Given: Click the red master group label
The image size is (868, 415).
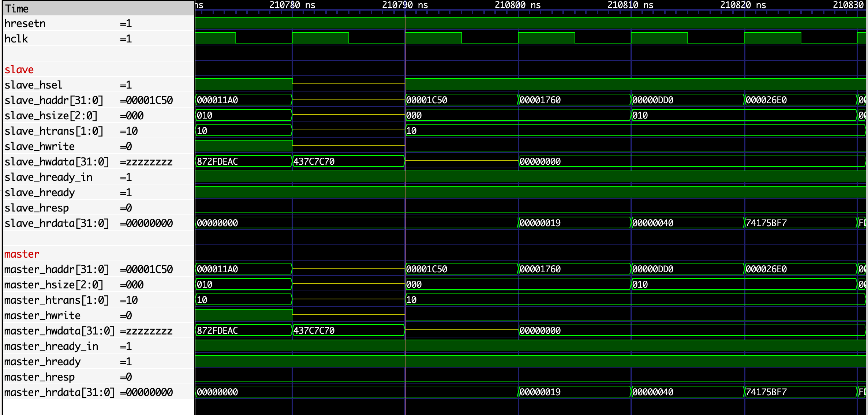Looking at the screenshot, I should 22,254.
